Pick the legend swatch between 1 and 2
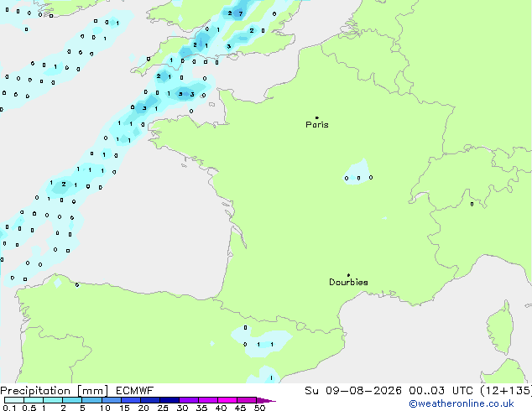Image resolution: width=532 pixels, height=411 pixels. (53, 400)
